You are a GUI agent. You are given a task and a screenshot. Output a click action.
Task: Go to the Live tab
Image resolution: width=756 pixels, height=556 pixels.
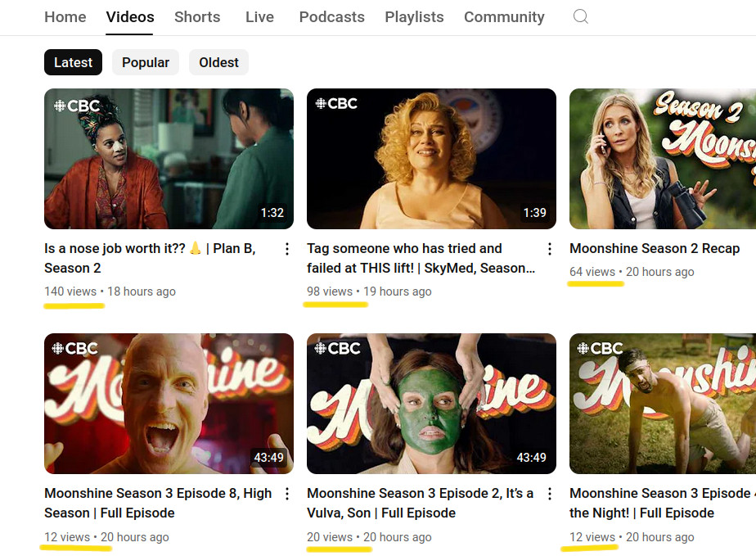(x=259, y=16)
